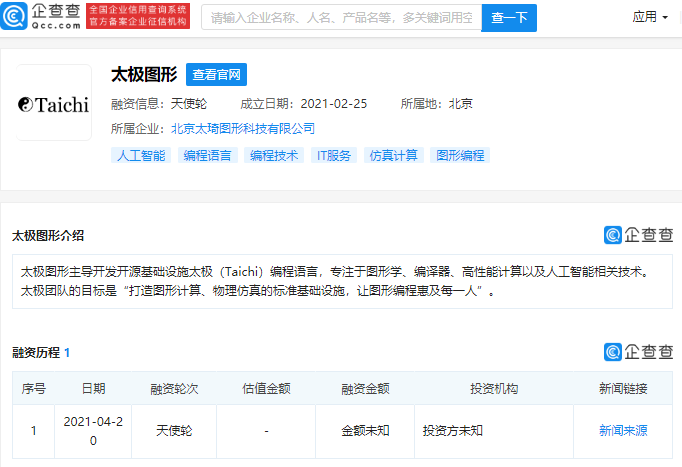The image size is (682, 467).
Task: Select the 人工智能 tag
Action: coord(141,155)
